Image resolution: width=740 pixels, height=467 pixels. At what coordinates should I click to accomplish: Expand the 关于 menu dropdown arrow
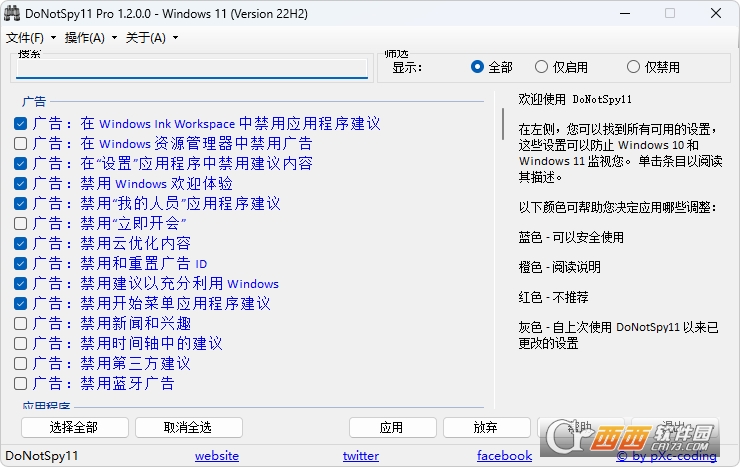pos(176,38)
